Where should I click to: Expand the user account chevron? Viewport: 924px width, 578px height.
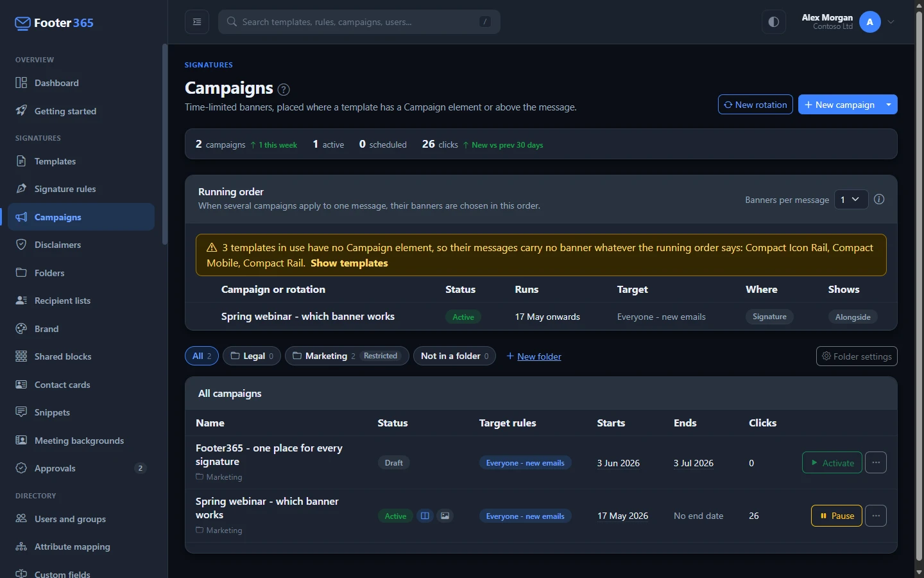(x=891, y=22)
